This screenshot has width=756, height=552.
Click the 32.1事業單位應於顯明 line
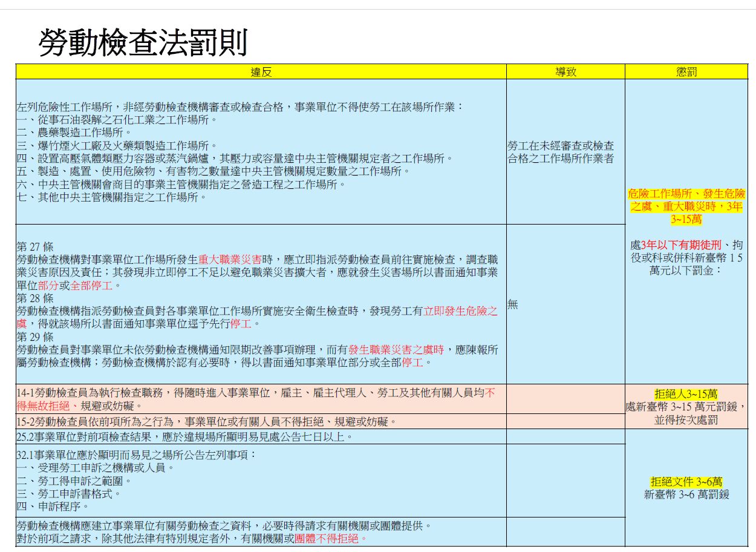(x=136, y=455)
